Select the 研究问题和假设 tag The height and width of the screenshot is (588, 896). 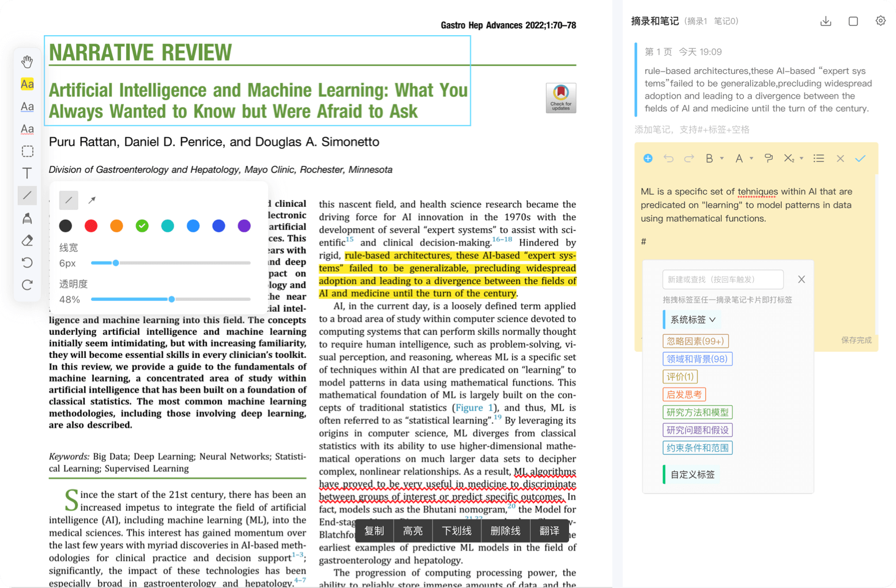[x=698, y=430]
